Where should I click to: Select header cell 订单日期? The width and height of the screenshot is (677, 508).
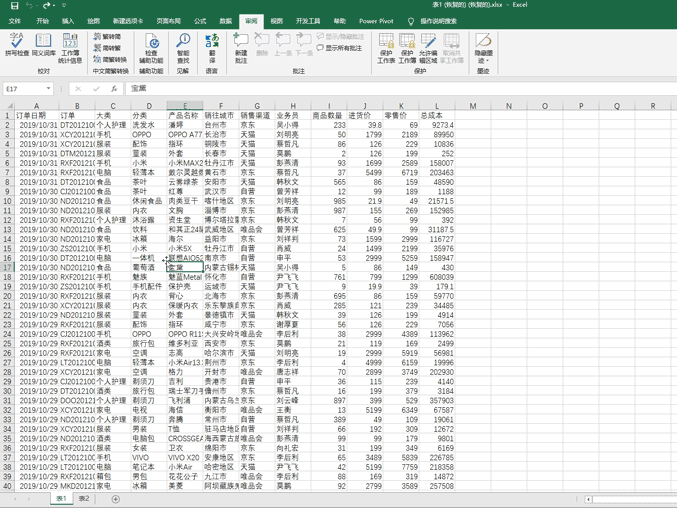tap(37, 116)
